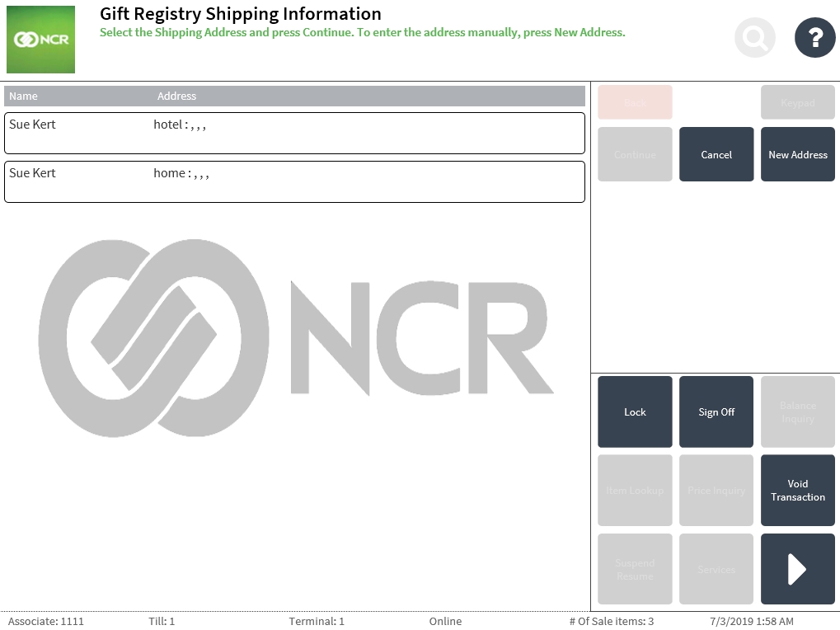Click the Gift Registry Shipping Information title

[x=241, y=13]
